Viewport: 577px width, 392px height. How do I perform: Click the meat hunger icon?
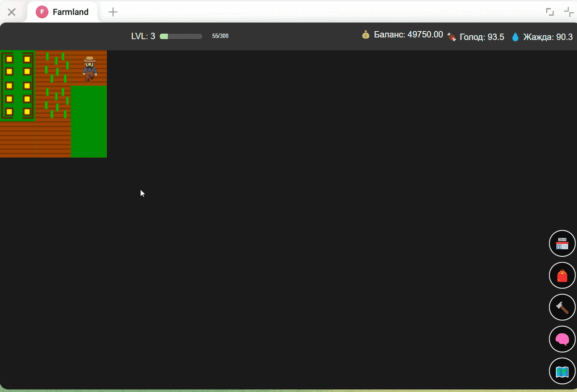452,37
